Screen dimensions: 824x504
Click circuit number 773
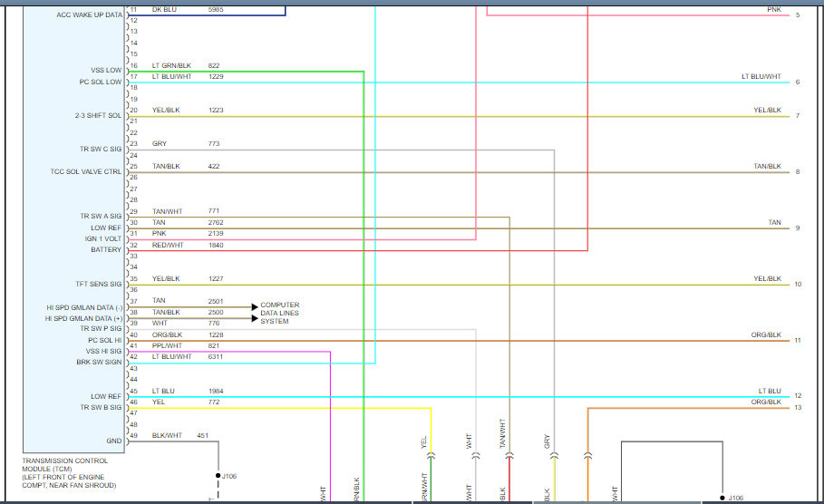coord(214,143)
